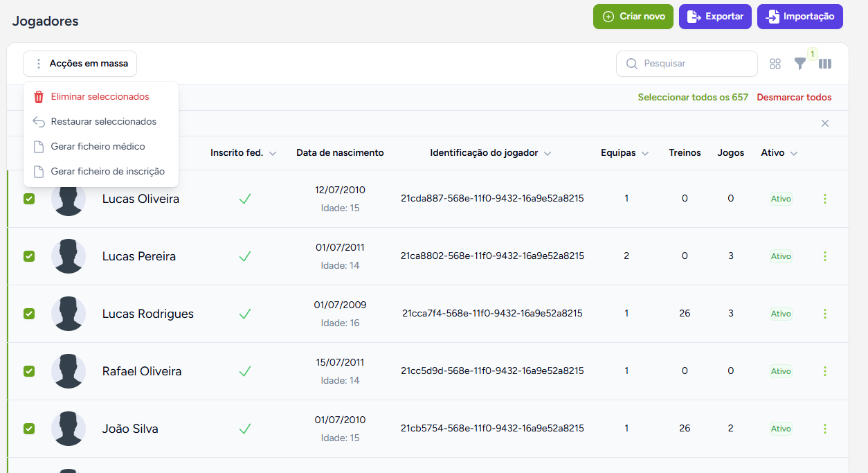This screenshot has height=473, width=868.
Task: Uncheck the Rafael Oliveira row checkbox
Action: click(29, 371)
